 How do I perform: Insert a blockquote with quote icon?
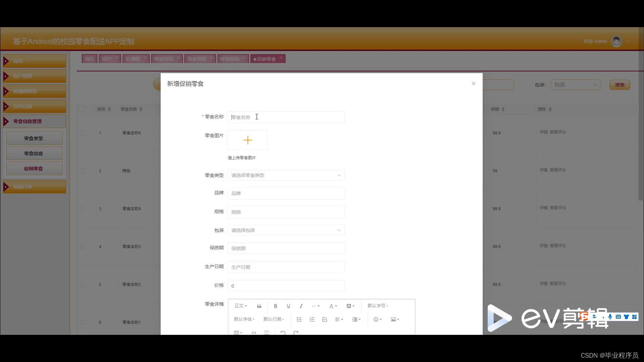coord(259,306)
